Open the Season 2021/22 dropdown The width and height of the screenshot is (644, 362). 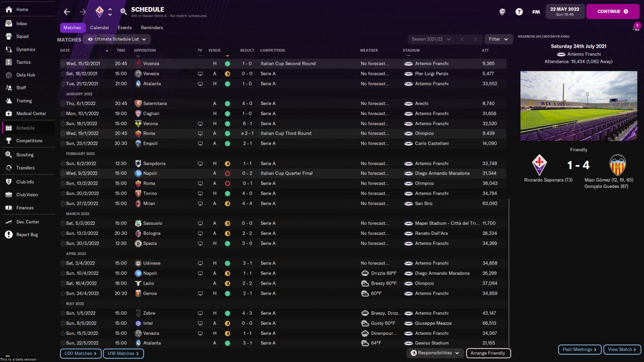pyautogui.click(x=431, y=39)
